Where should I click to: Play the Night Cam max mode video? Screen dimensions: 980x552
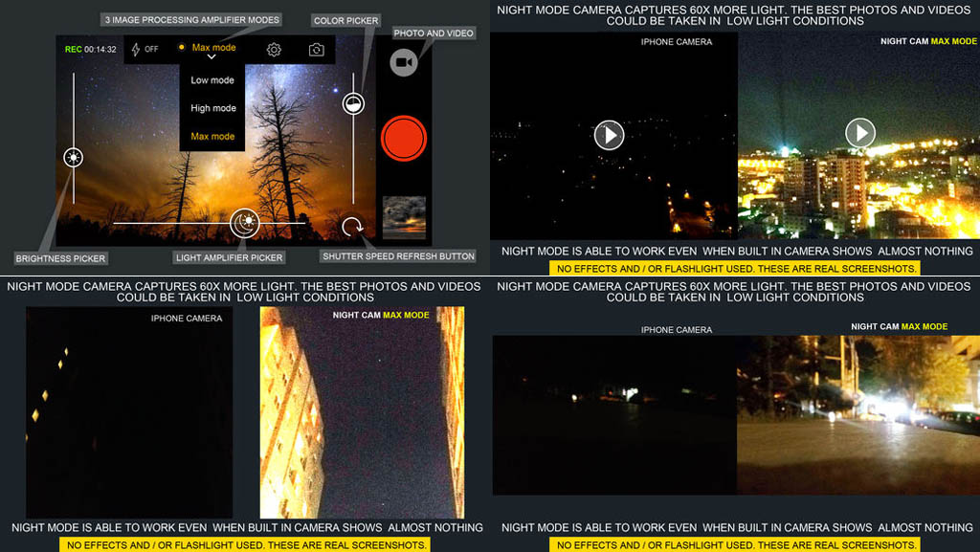pyautogui.click(x=860, y=133)
